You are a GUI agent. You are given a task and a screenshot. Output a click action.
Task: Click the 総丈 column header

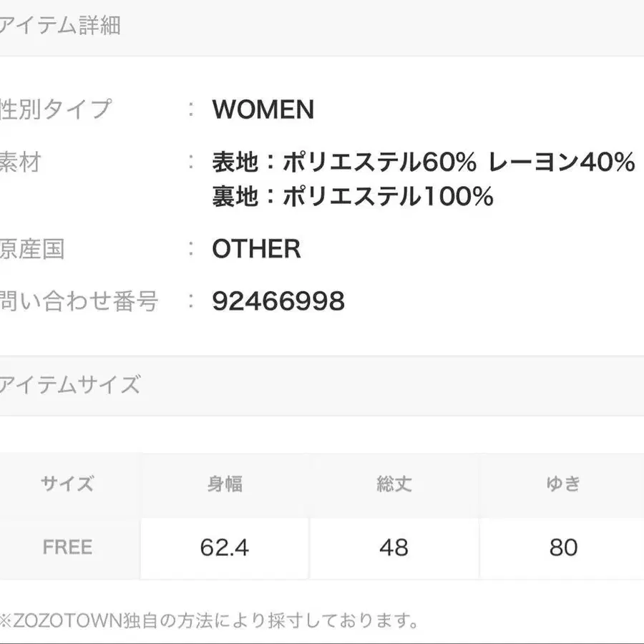tap(394, 484)
